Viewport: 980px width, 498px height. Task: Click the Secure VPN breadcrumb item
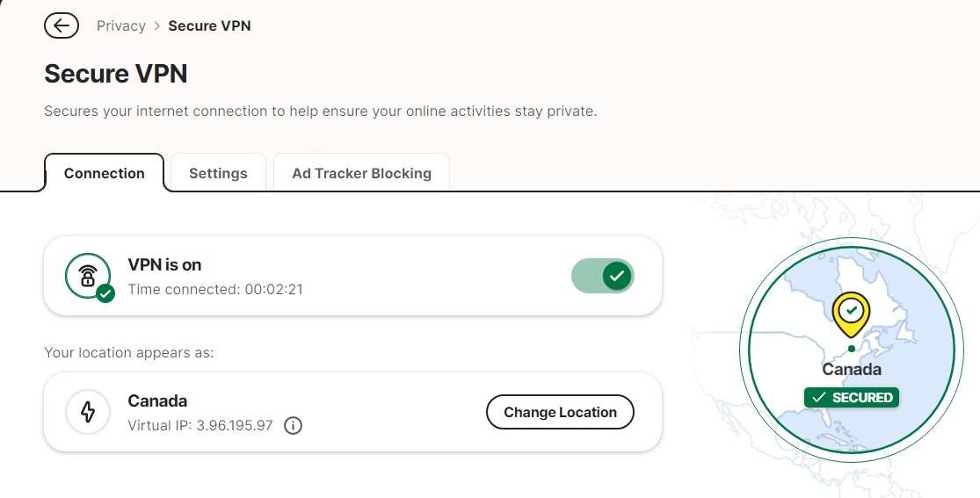(209, 25)
